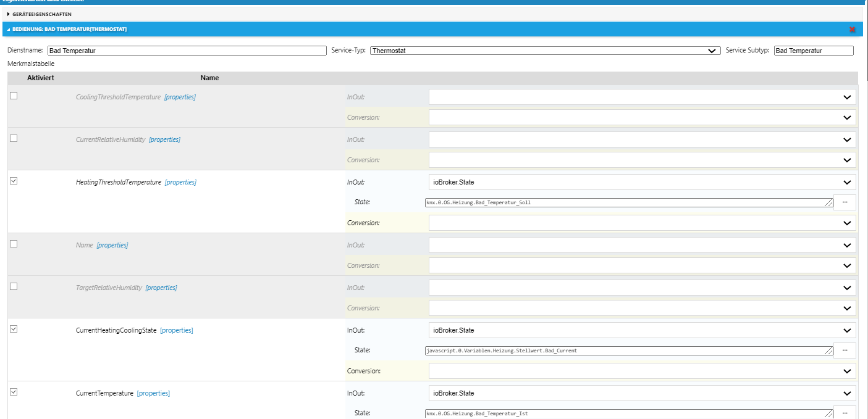Select the CurrentHeatingCoolingState characteristic name

click(x=116, y=330)
